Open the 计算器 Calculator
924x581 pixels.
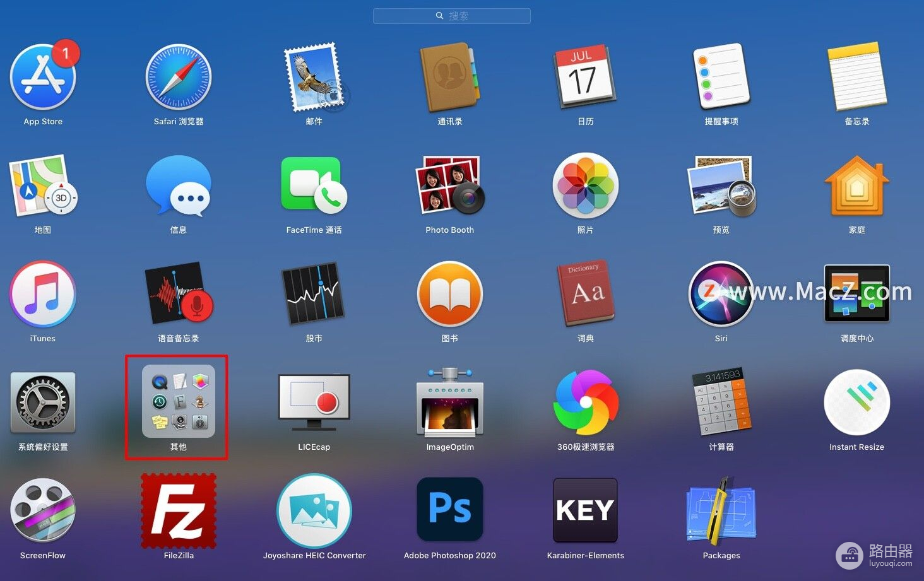click(721, 402)
